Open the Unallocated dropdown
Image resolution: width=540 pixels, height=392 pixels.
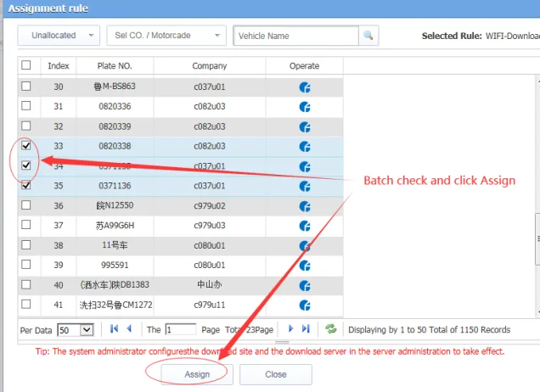tap(59, 36)
